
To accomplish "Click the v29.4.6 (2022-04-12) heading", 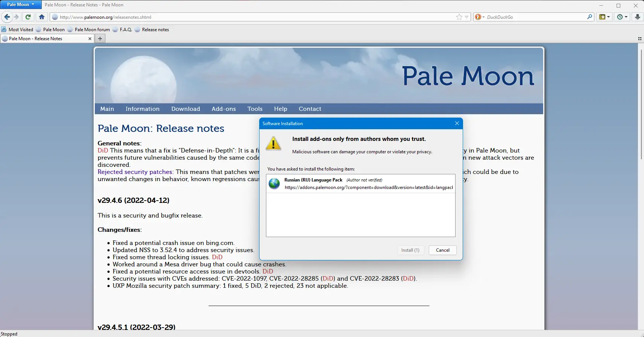I will 134,201.
